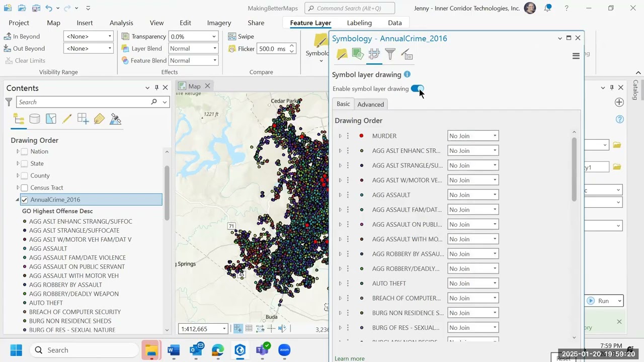Uncheck the AnnualCrime_2016 layer visibility box
Image resolution: width=644 pixels, height=362 pixels.
pyautogui.click(x=24, y=200)
